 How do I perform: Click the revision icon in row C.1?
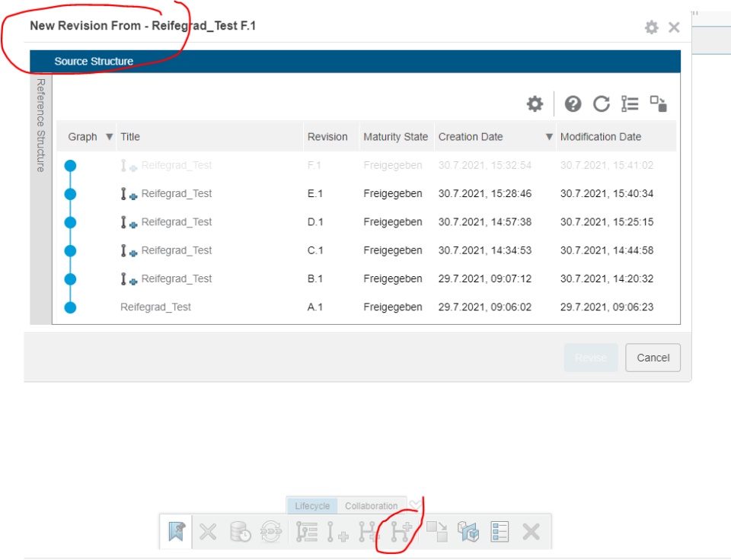click(x=129, y=251)
